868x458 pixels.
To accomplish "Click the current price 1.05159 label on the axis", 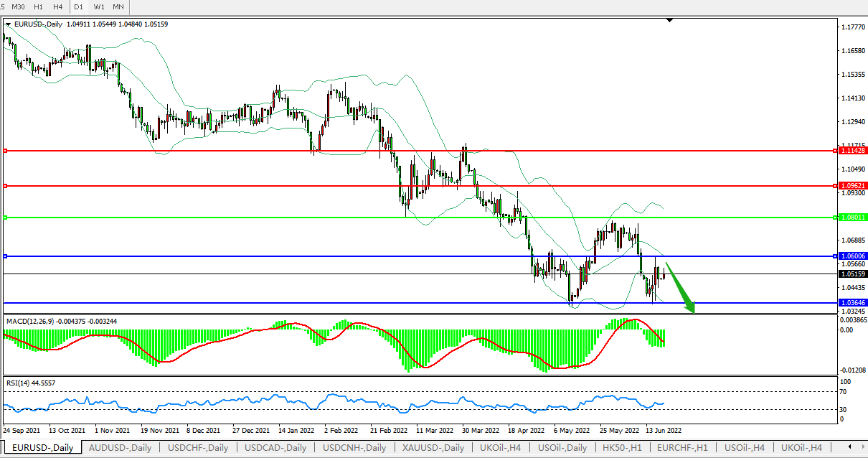I will coord(852,274).
